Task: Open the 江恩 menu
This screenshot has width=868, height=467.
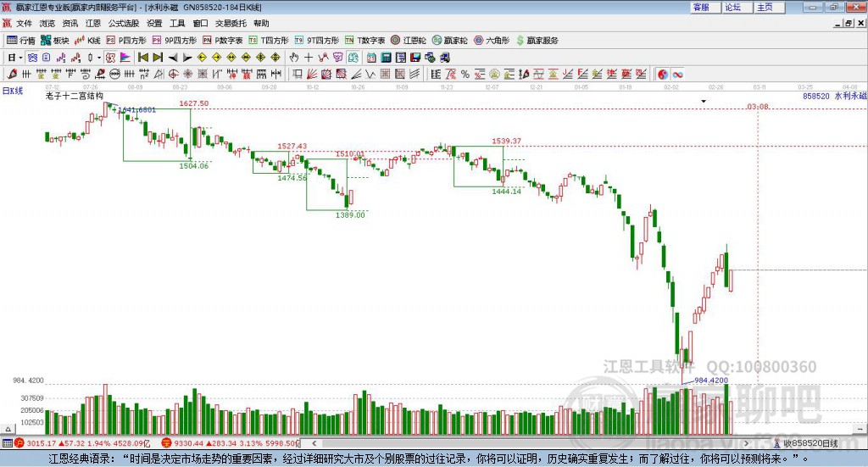Action: pos(93,23)
